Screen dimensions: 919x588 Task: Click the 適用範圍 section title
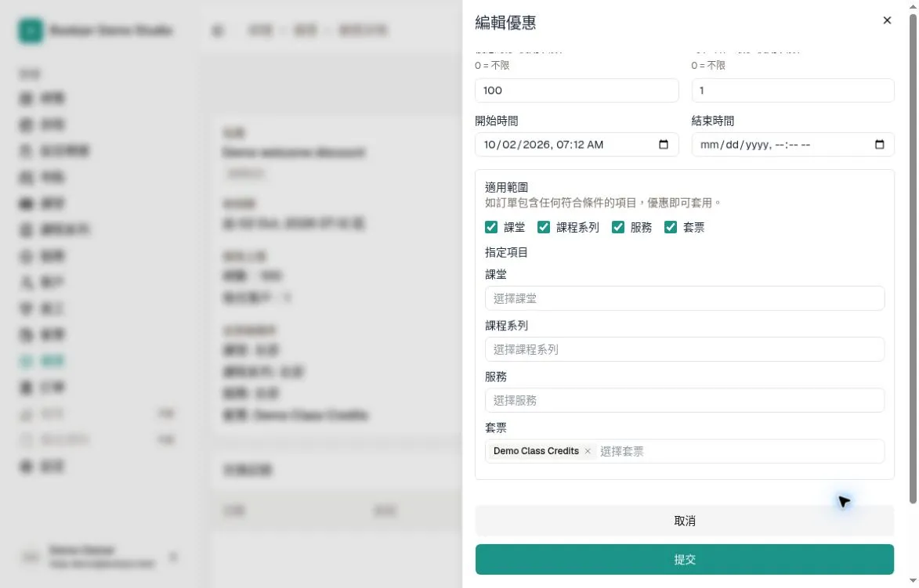506,187
